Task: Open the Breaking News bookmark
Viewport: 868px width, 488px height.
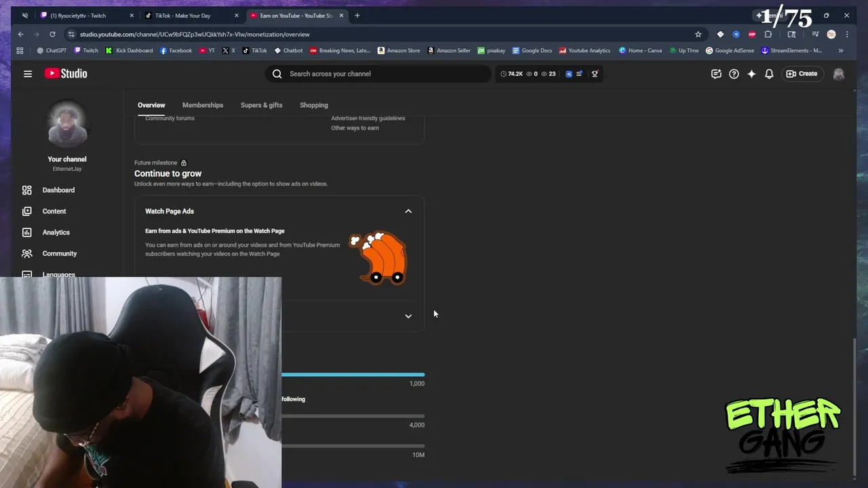Action: [x=340, y=51]
